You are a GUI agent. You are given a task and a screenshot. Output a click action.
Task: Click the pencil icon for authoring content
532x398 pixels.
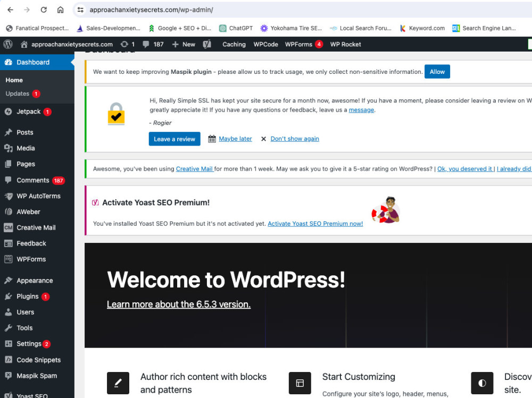tap(118, 383)
